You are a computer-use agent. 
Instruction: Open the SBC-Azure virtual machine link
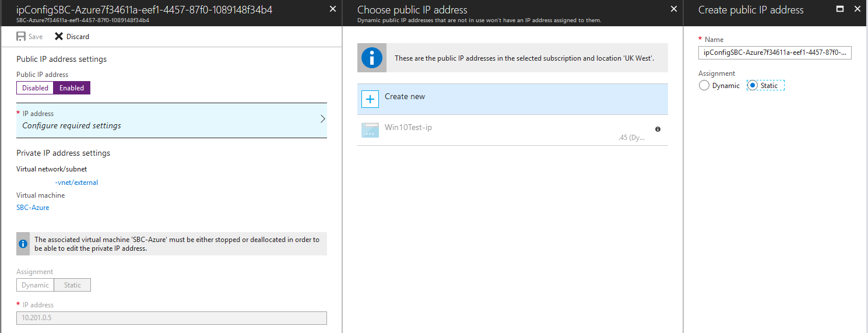point(33,208)
